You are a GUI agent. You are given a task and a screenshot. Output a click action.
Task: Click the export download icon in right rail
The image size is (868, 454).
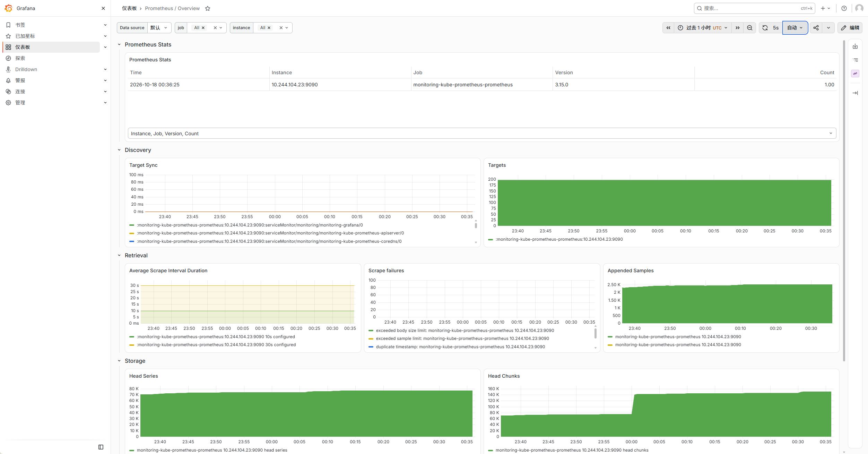[x=855, y=46]
